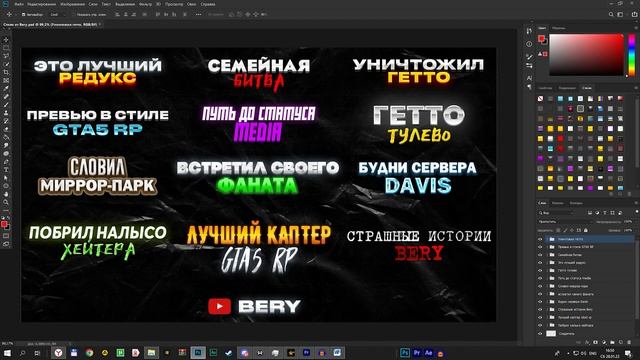Image resolution: width=640 pixels, height=360 pixels.
Task: Select the Gradient tool
Action: click(x=6, y=138)
